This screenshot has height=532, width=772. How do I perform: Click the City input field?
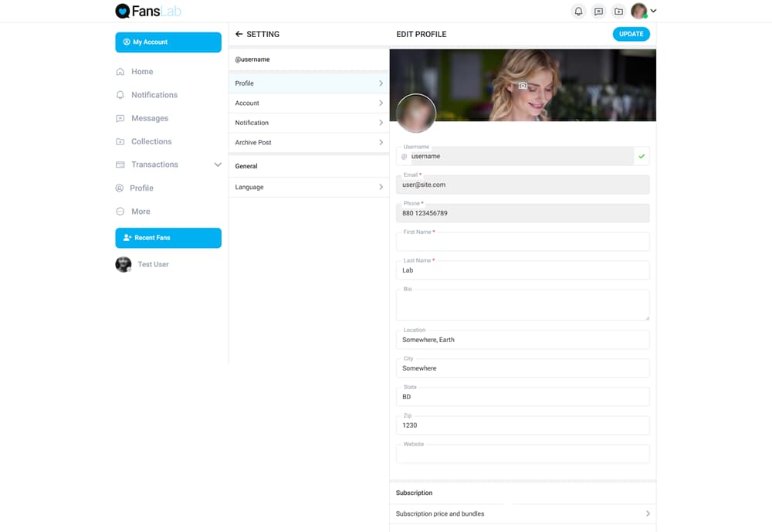pyautogui.click(x=523, y=368)
